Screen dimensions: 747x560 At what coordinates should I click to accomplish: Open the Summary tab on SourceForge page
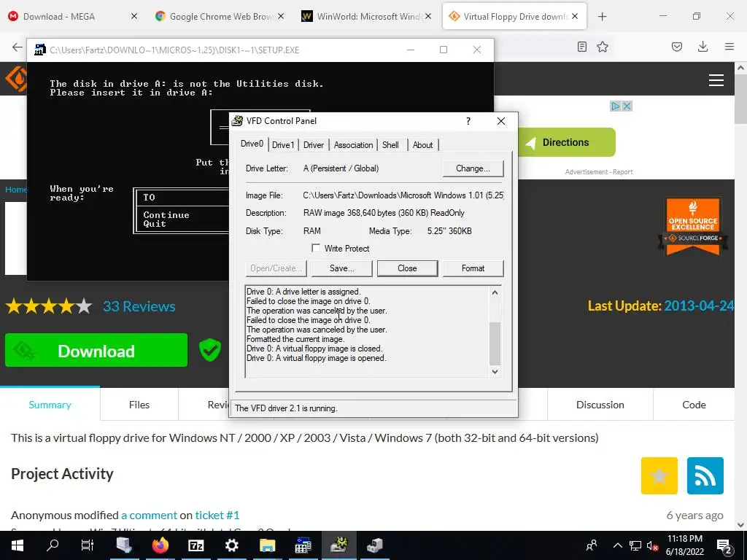[50, 405]
